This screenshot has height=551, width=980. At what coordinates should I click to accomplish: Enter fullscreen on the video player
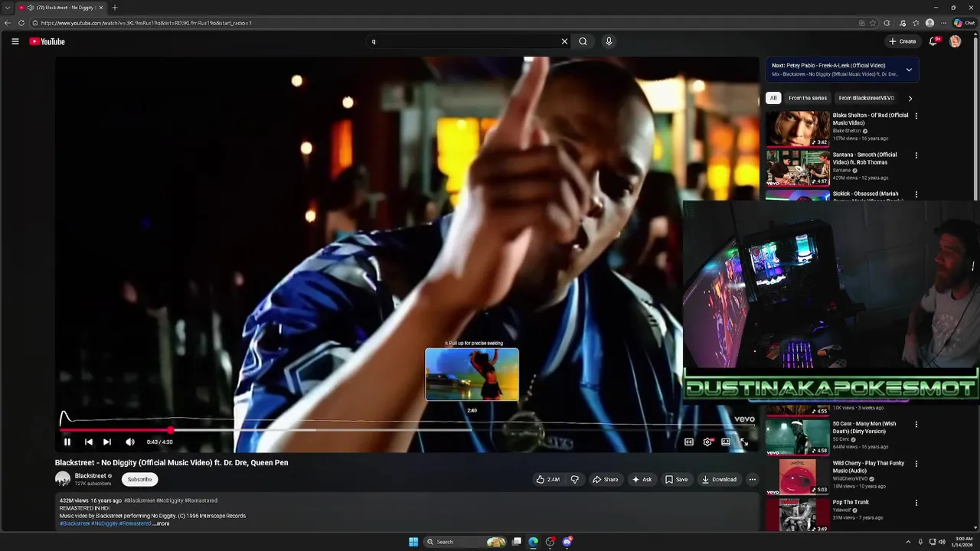[744, 442]
